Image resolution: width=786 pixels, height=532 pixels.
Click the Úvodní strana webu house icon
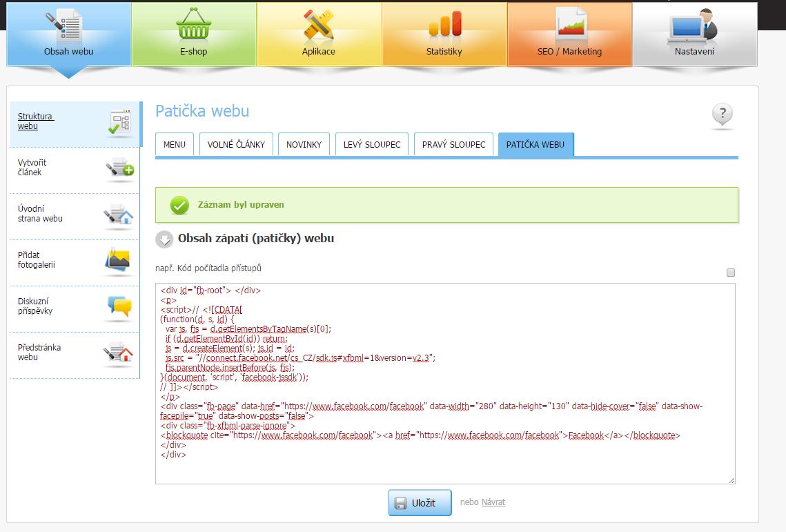[119, 215]
